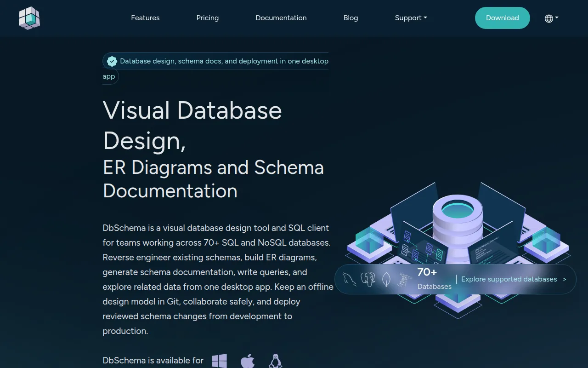Click the 'Database design, schema docs' tagline badge

[x=215, y=69]
